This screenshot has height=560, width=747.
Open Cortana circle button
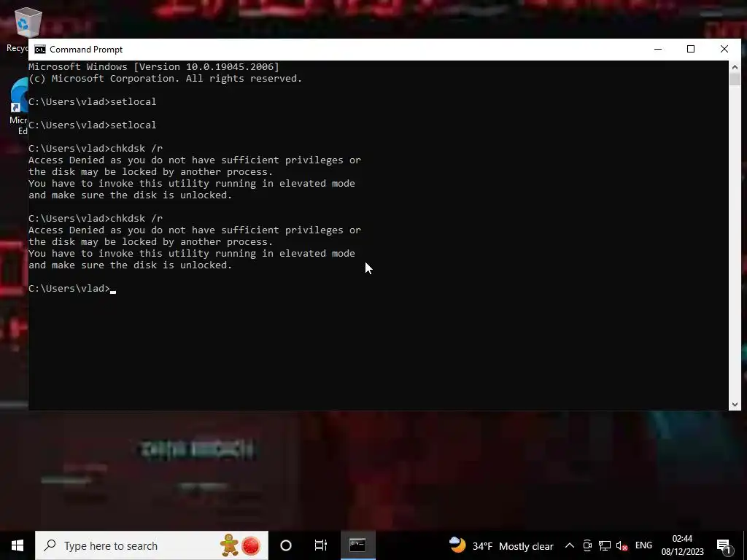pos(286,545)
